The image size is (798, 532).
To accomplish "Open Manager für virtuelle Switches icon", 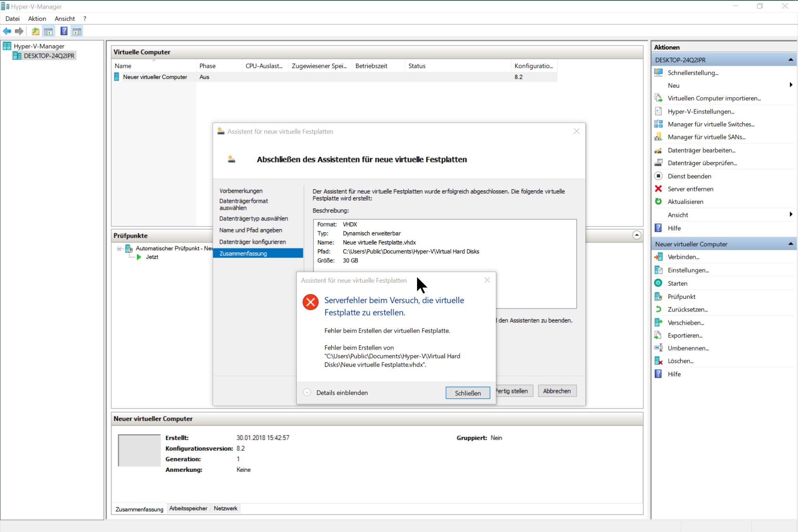I will (658, 124).
